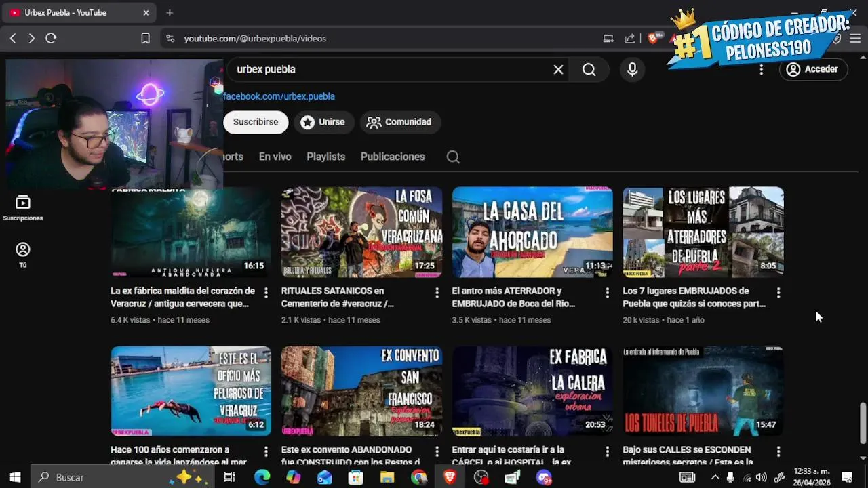Image resolution: width=868 pixels, height=488 pixels.
Task: Open the Brave Shields lion icon
Action: [x=653, y=39]
